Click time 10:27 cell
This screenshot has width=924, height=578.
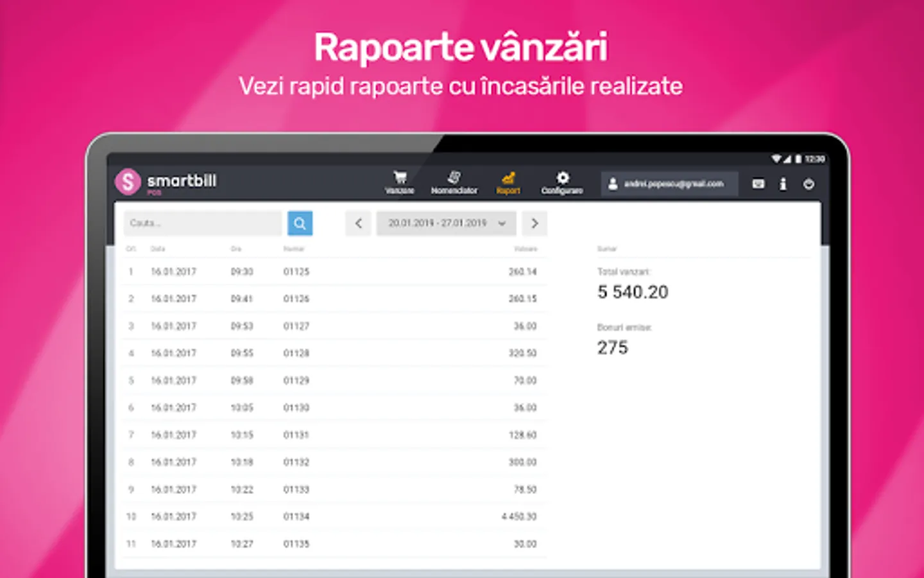pyautogui.click(x=242, y=543)
